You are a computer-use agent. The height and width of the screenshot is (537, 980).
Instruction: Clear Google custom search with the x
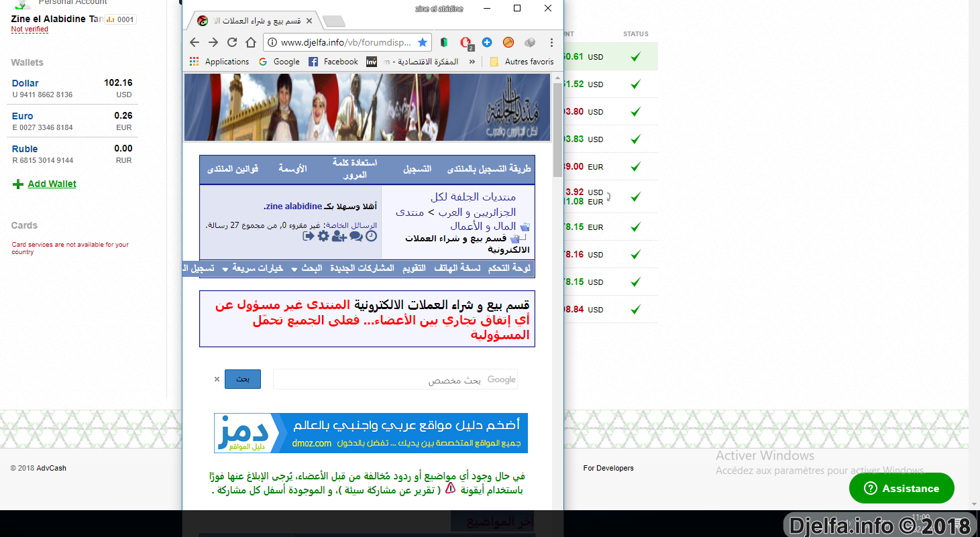pyautogui.click(x=217, y=379)
